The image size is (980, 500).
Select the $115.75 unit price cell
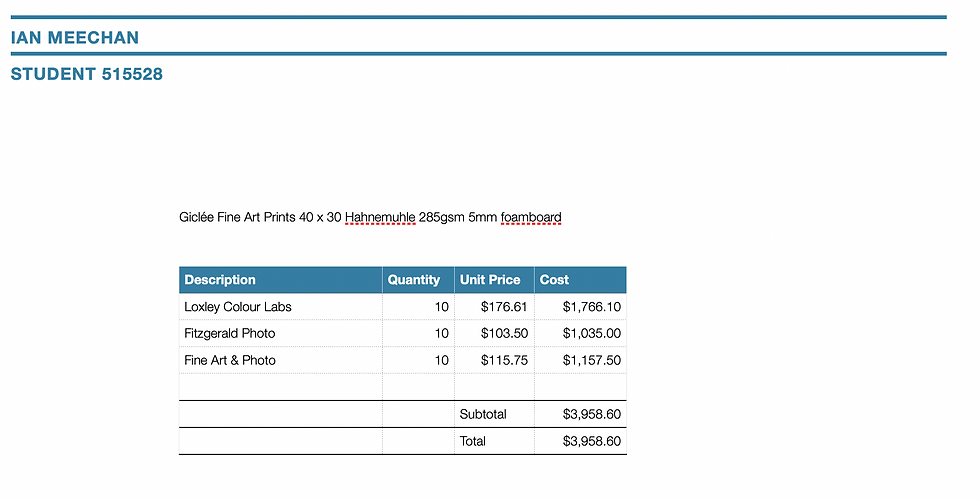494,361
